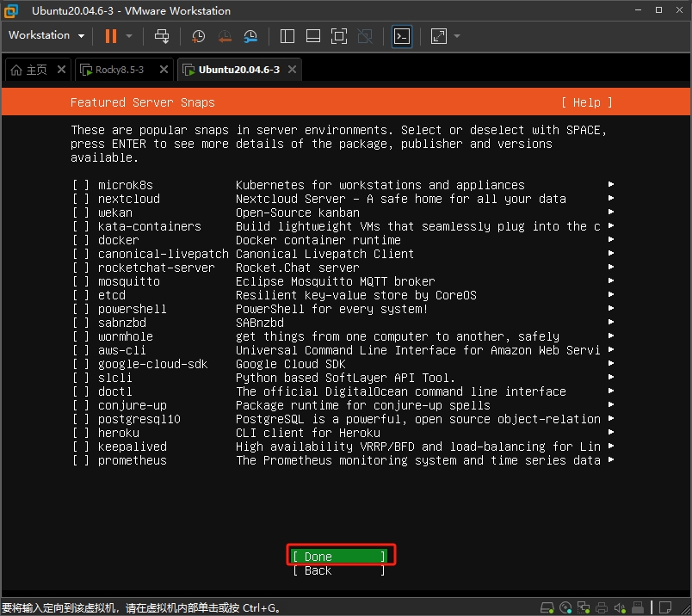The height and width of the screenshot is (616, 692).
Task: Close the Rocky8.5-3 tab
Action: 164,70
